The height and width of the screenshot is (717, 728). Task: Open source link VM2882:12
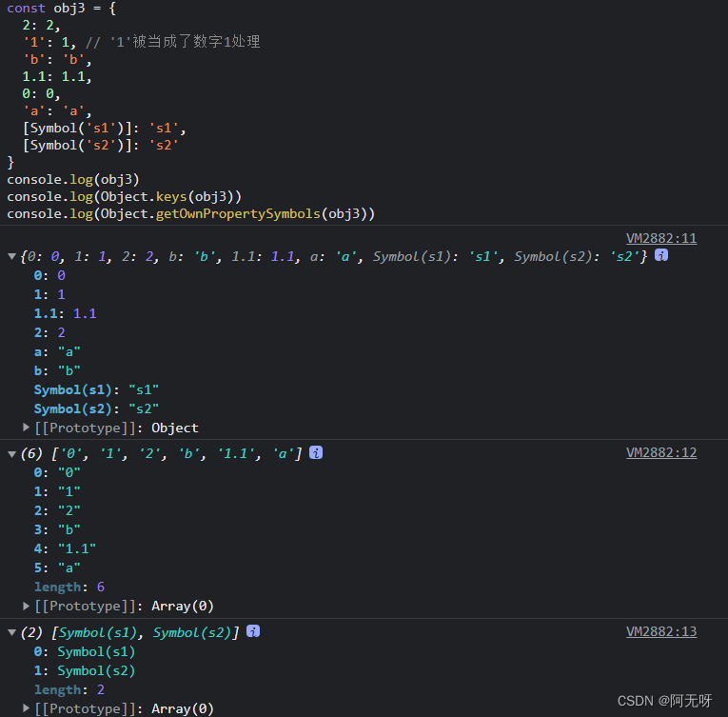tap(661, 452)
